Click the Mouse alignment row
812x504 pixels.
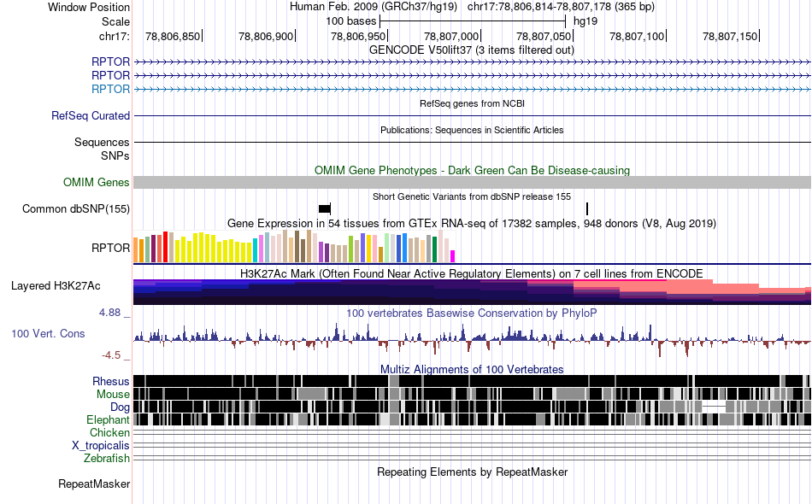pos(472,394)
